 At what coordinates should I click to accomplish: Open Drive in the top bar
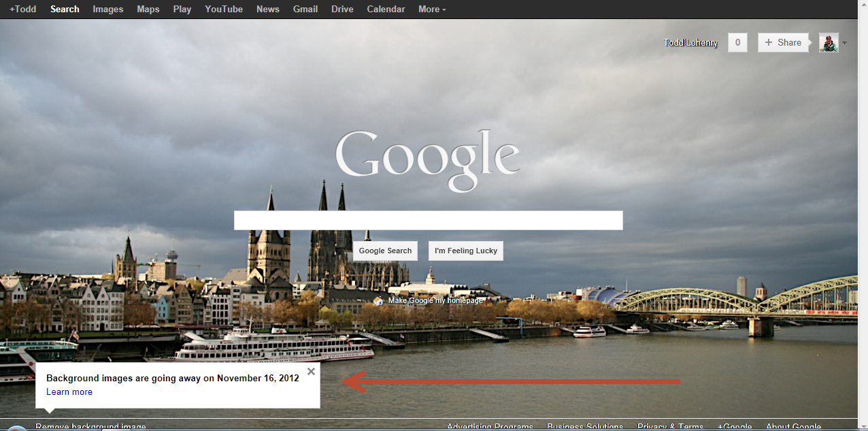tap(342, 10)
